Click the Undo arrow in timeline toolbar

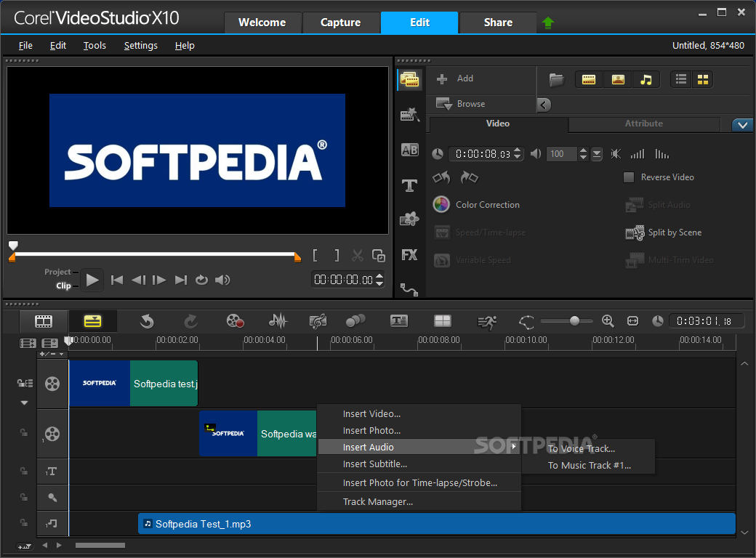click(x=147, y=321)
